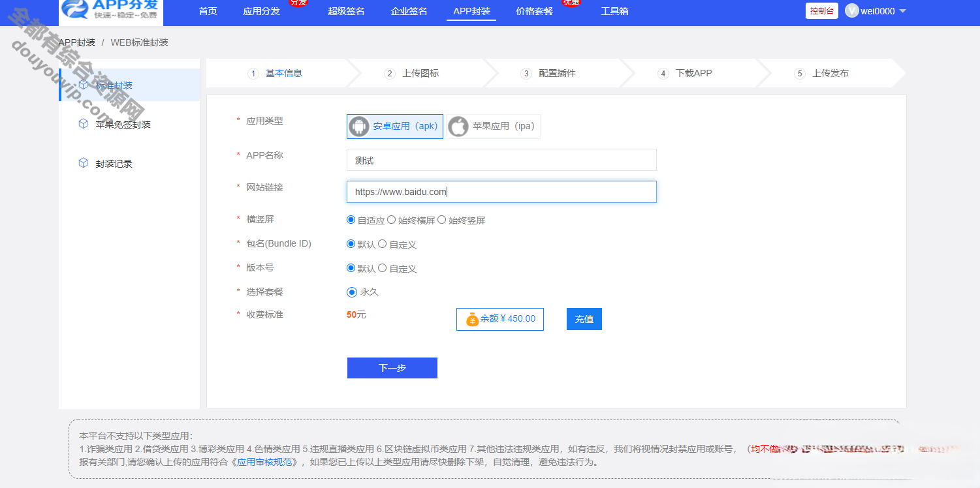Go to step 1 基本信息

tap(276, 73)
